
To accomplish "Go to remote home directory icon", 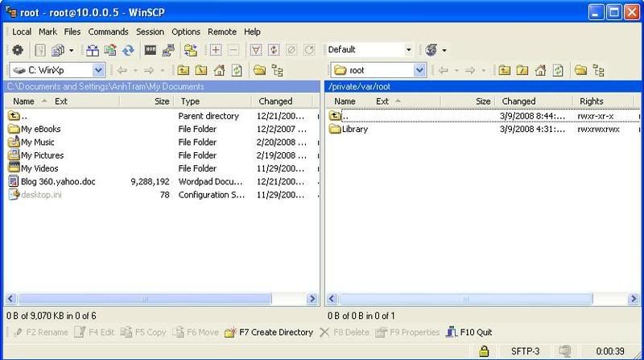I will (540, 70).
